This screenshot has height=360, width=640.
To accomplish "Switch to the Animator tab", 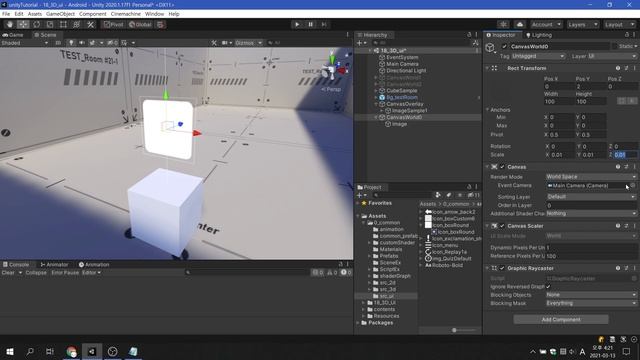I will pos(54,264).
